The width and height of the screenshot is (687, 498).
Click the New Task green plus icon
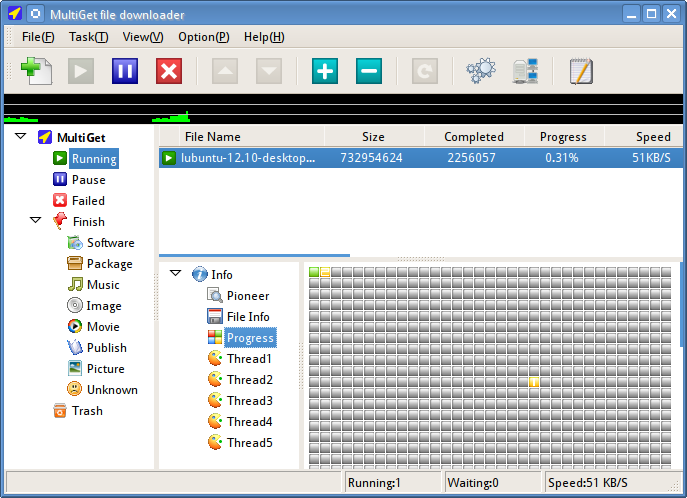(36, 71)
